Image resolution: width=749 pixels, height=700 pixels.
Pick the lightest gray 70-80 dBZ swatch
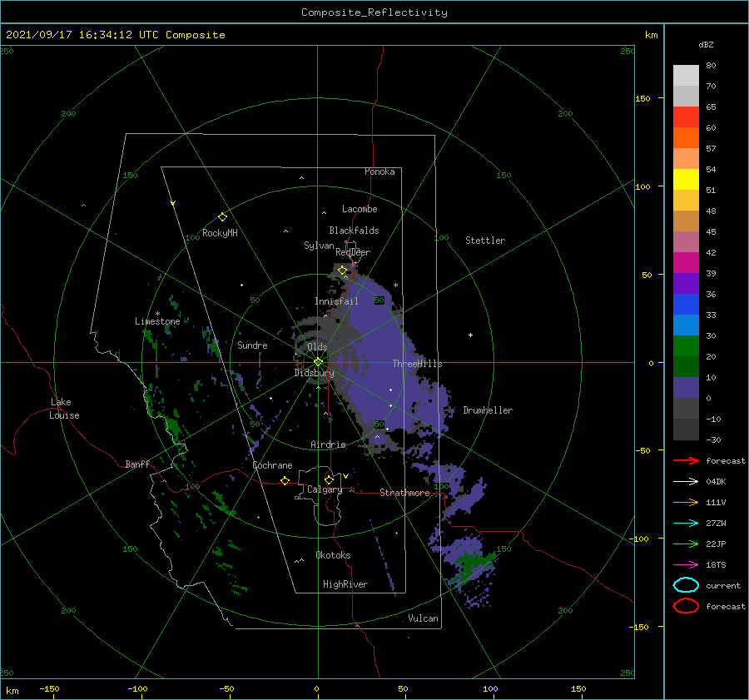686,76
